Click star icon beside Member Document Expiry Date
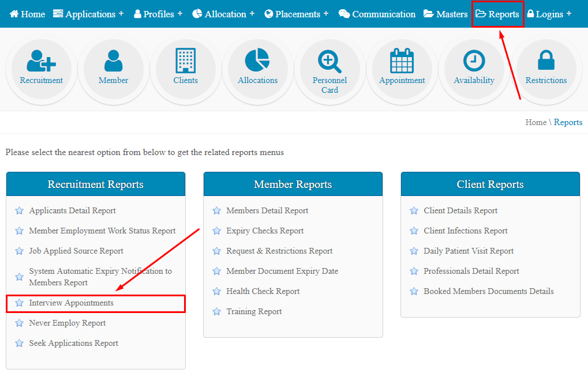Screen dimensions: 588x377 tap(216, 272)
